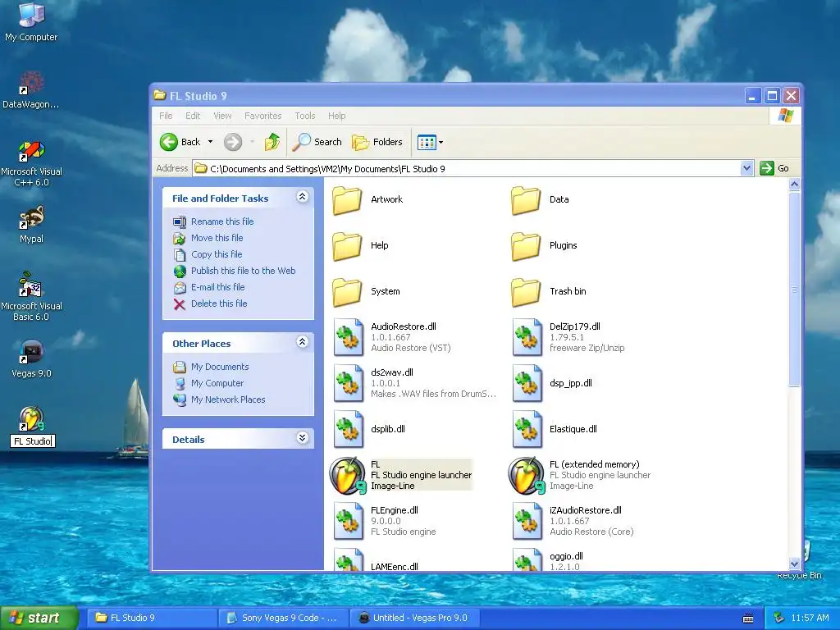Go to My Documents link
Image resolution: width=840 pixels, height=630 pixels.
220,367
